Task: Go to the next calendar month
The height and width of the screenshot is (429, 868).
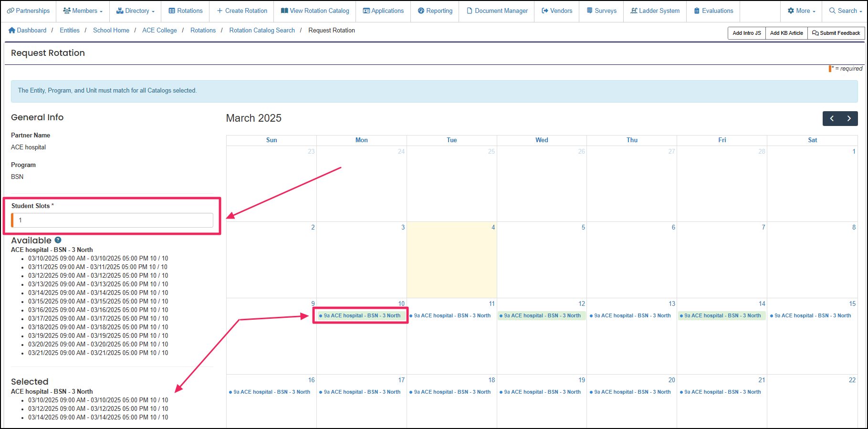Action: (x=849, y=119)
